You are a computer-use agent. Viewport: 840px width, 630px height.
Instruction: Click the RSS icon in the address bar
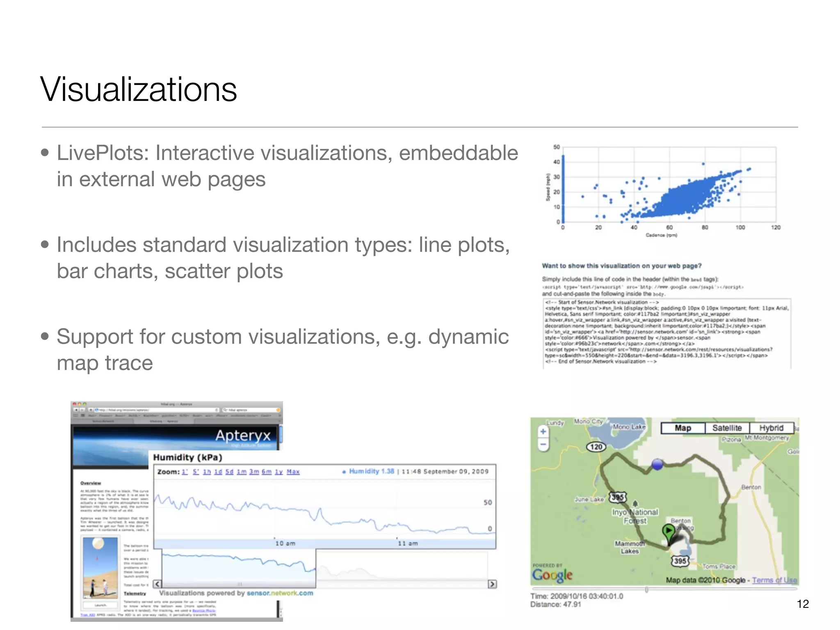[x=217, y=410]
